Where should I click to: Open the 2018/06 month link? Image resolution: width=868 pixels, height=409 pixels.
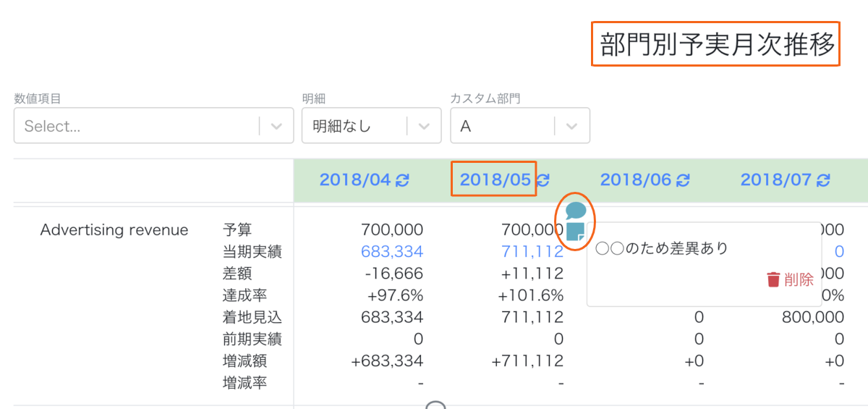[637, 180]
